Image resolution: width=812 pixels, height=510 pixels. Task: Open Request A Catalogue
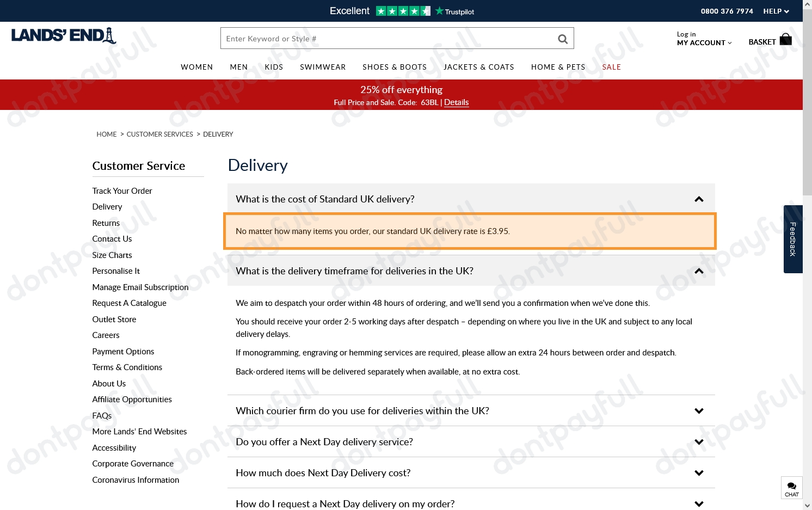tap(130, 303)
